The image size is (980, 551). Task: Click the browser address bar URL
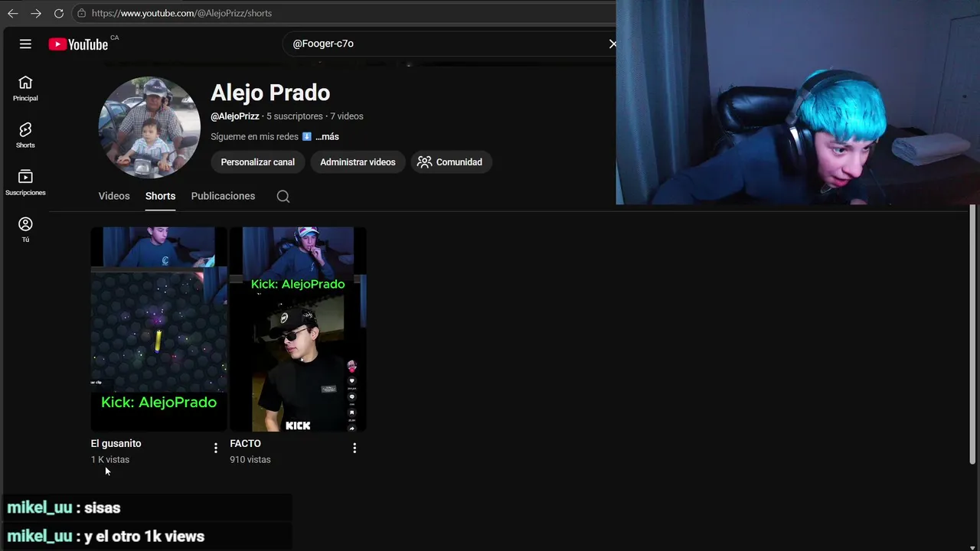[181, 13]
